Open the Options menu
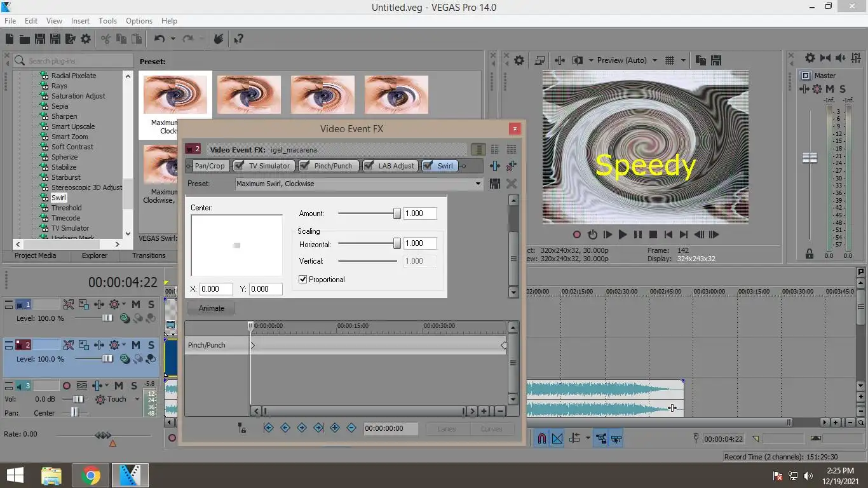Screen dimensions: 868x488 (139, 20)
